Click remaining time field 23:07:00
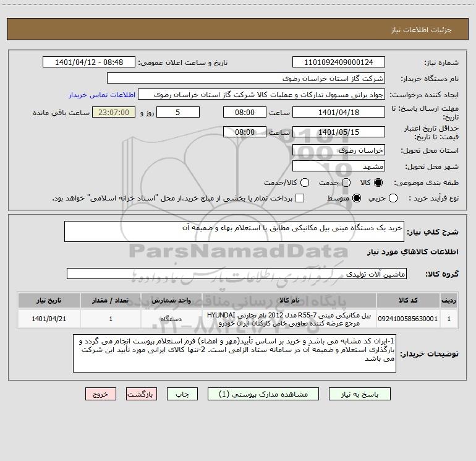 click(114, 112)
